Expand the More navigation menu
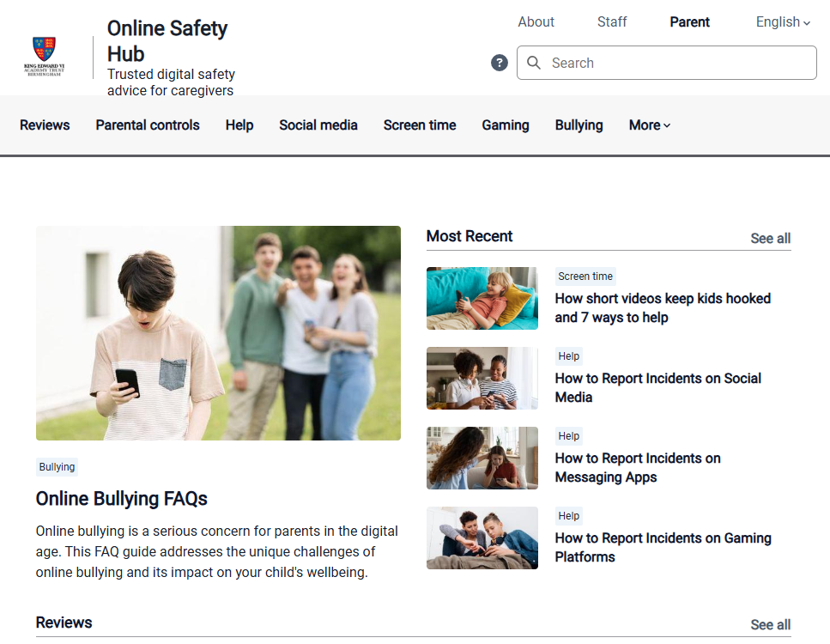830x644 pixels. [x=649, y=125]
